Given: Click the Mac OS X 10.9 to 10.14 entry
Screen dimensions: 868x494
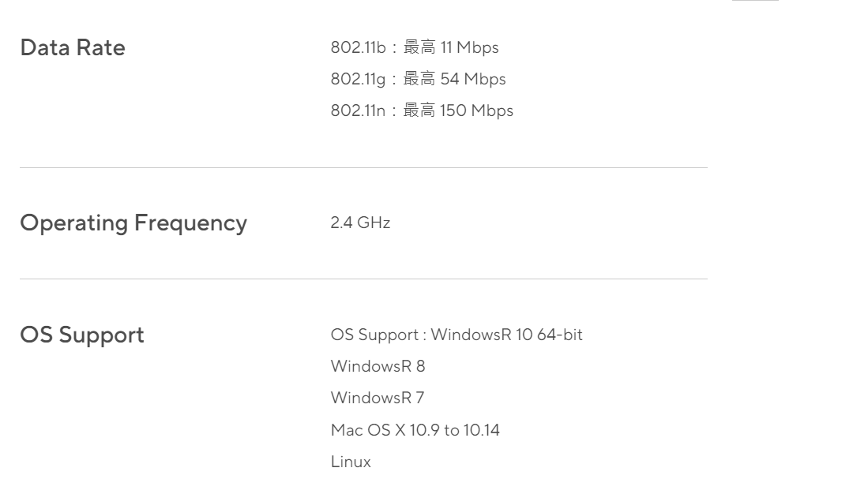Looking at the screenshot, I should 415,431.
